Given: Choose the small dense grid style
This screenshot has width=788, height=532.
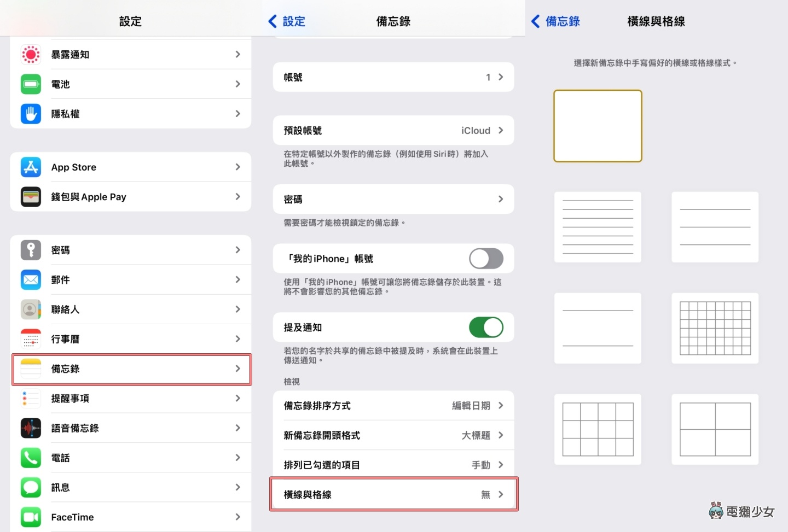Looking at the screenshot, I should (715, 328).
